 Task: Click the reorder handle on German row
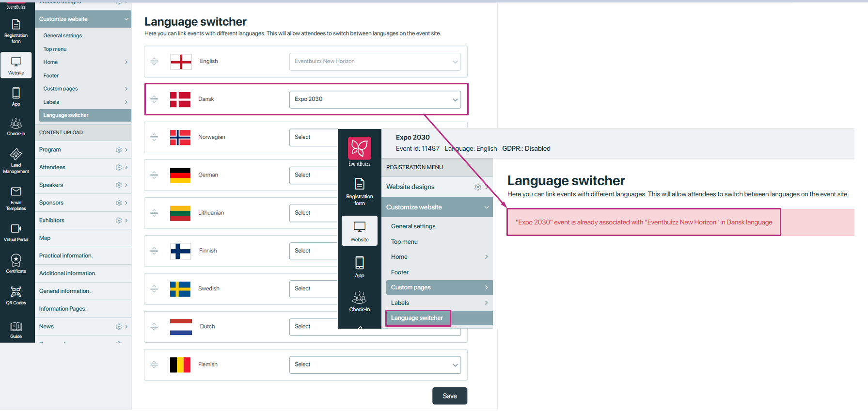pyautogui.click(x=154, y=175)
